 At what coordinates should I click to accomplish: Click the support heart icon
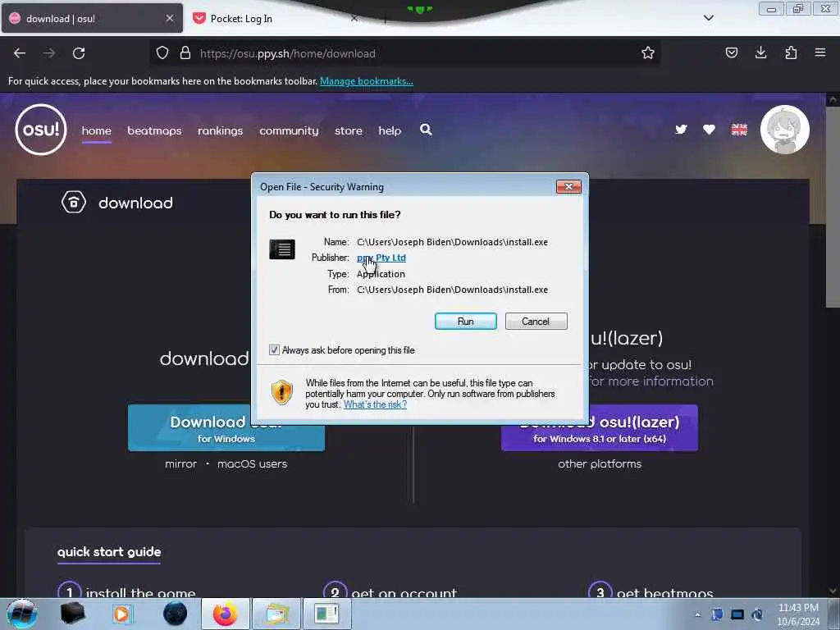(709, 130)
